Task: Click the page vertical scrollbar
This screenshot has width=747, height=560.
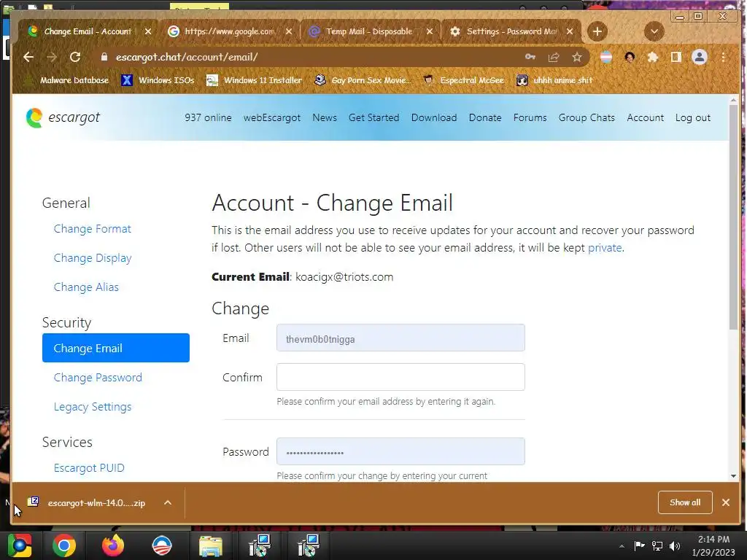Action: 733,217
